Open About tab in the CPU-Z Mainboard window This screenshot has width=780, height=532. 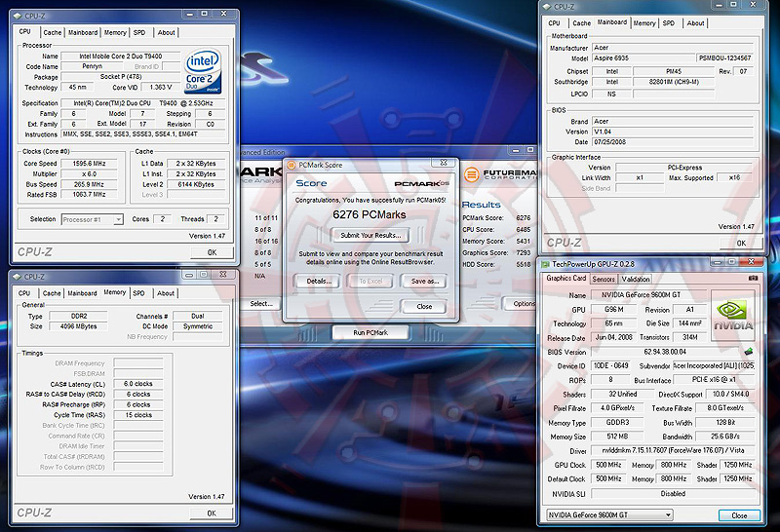[x=695, y=22]
